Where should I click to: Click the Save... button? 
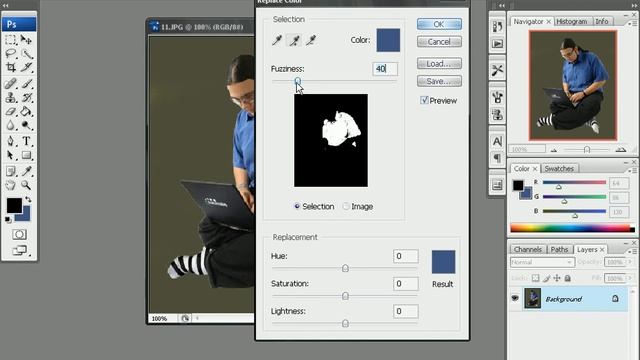[x=439, y=81]
